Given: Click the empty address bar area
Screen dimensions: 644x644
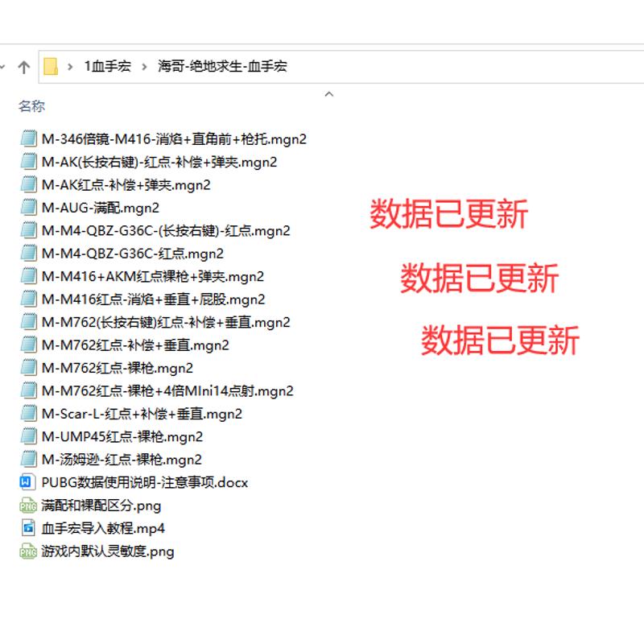Looking at the screenshot, I should pyautogui.click(x=464, y=67).
